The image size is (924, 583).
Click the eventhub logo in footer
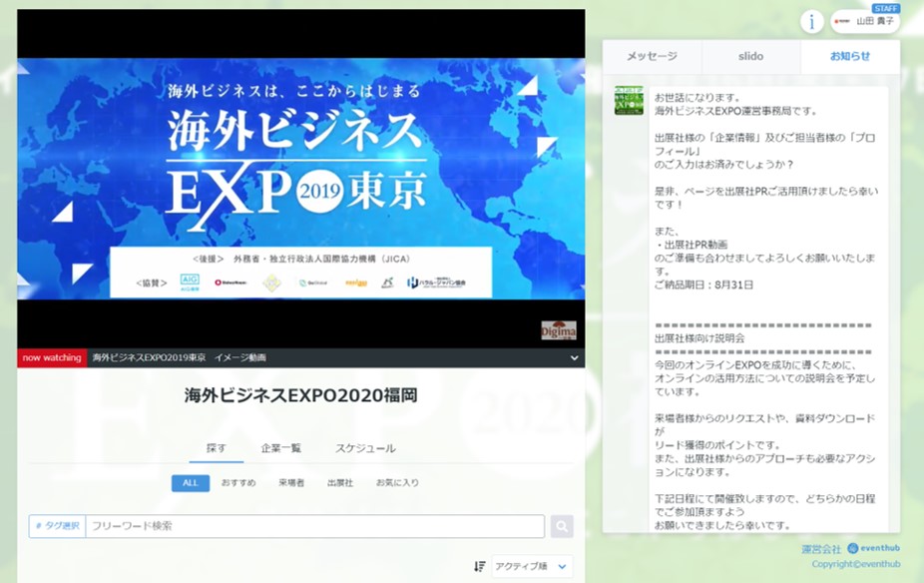pyautogui.click(x=874, y=548)
